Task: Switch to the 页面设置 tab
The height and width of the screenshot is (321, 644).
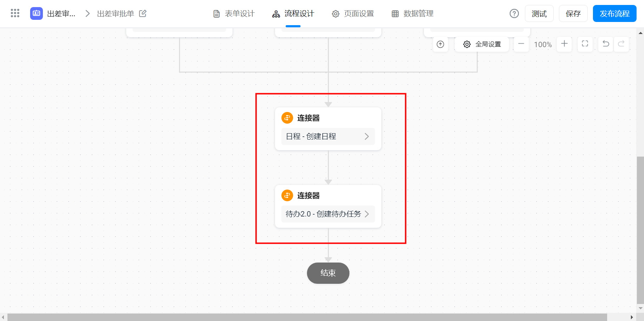Action: tap(353, 13)
